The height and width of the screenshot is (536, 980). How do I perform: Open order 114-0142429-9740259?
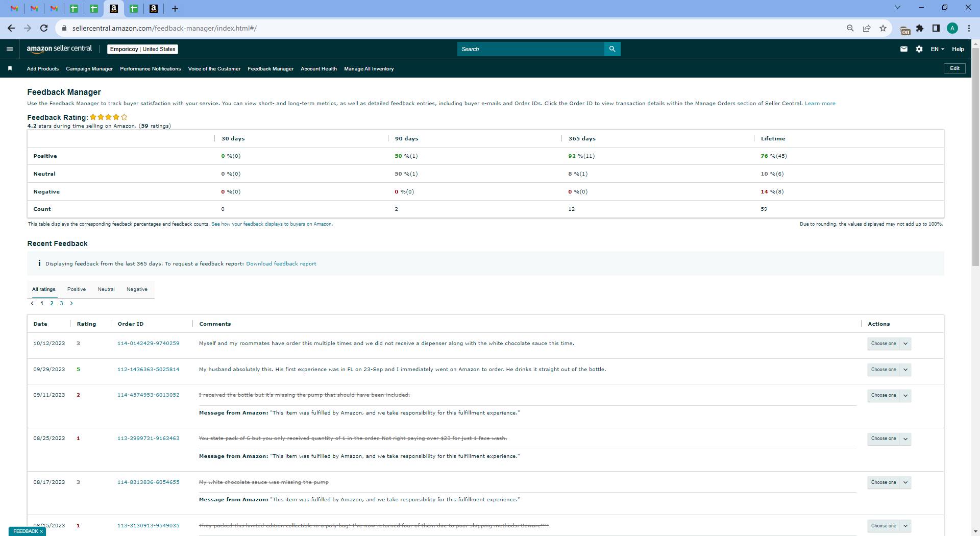pos(149,344)
